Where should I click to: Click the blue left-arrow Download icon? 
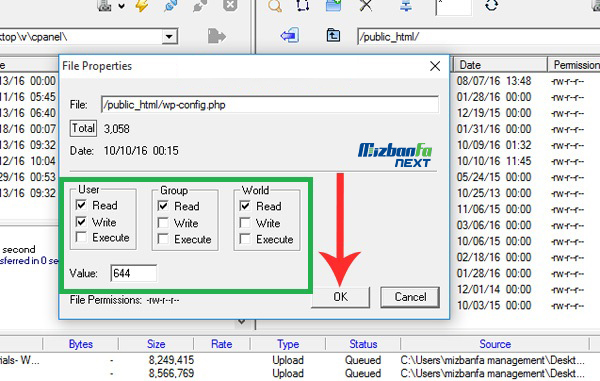(x=290, y=36)
